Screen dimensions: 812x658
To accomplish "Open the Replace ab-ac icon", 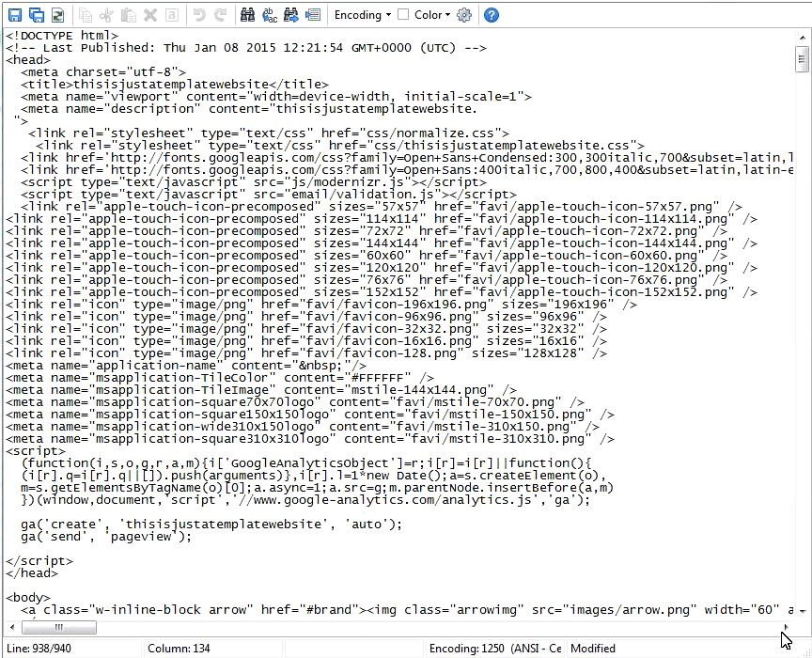I will coord(270,15).
